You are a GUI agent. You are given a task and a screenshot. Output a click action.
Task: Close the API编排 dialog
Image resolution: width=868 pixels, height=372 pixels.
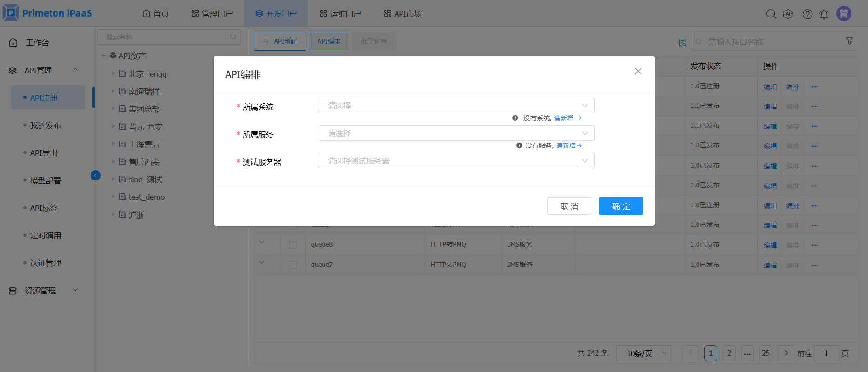(638, 71)
